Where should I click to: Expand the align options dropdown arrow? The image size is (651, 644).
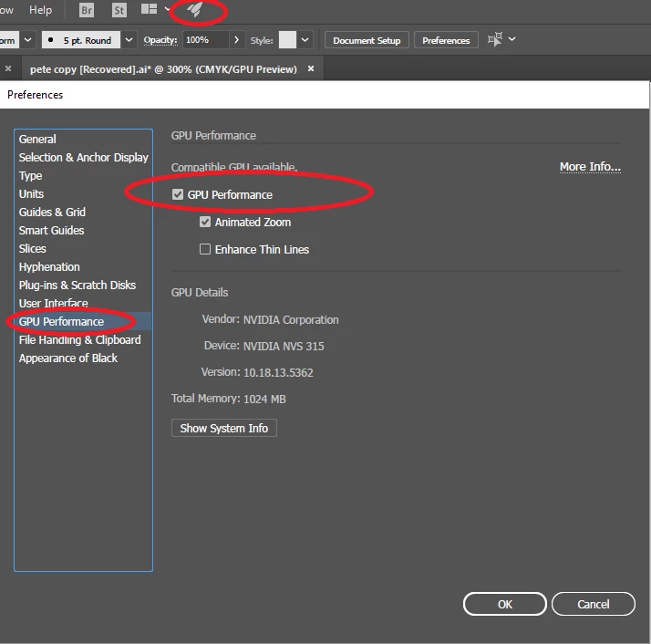point(511,39)
